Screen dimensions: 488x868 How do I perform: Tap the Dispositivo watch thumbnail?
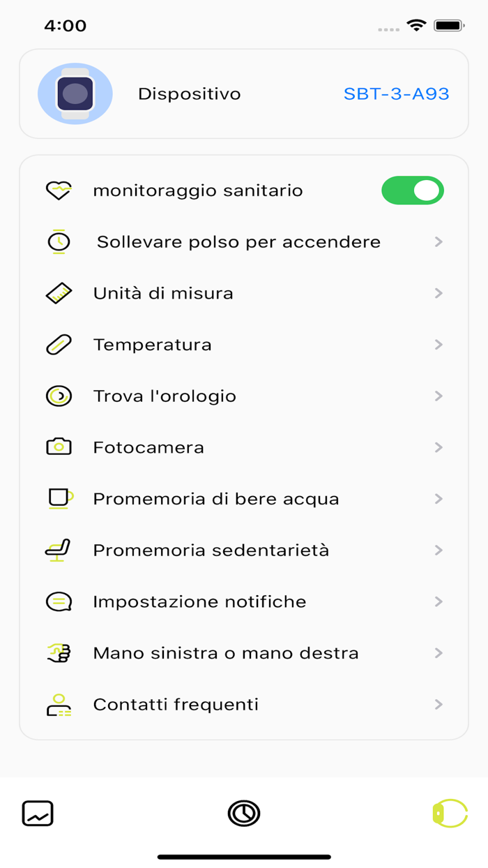coord(75,93)
